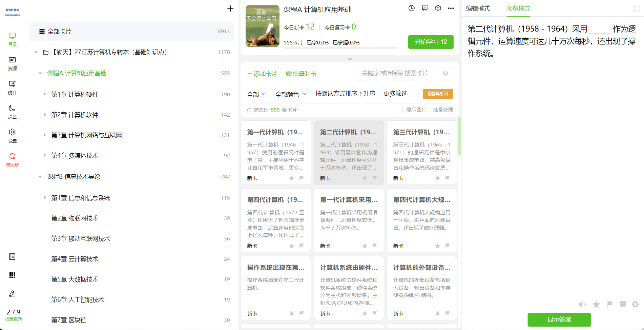Open 更多筛选 filter options
Viewport: 644px width, 330px height.
pyautogui.click(x=395, y=94)
